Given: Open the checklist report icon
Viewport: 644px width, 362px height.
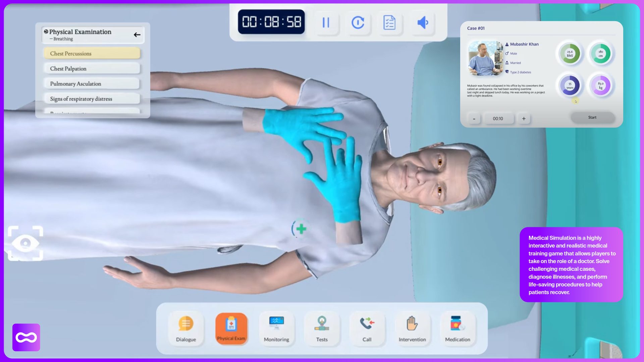Looking at the screenshot, I should [x=389, y=23].
